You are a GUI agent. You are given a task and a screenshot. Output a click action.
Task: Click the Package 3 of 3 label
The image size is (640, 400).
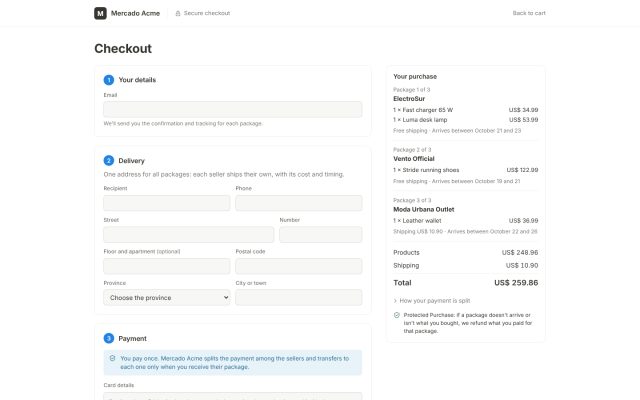(x=412, y=200)
